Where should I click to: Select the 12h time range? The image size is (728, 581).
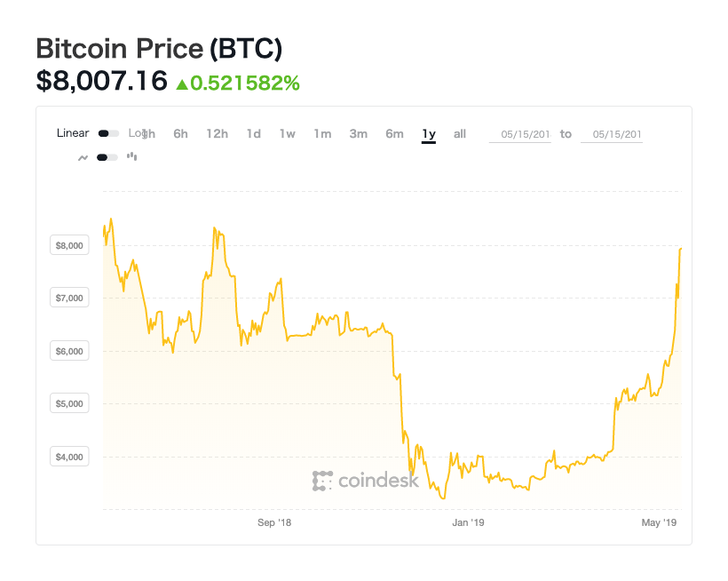click(218, 134)
